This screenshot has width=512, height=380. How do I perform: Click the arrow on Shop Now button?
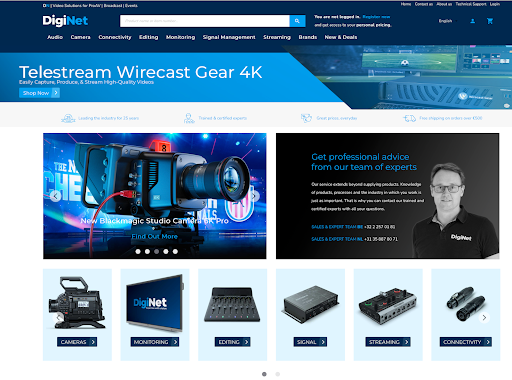56,93
